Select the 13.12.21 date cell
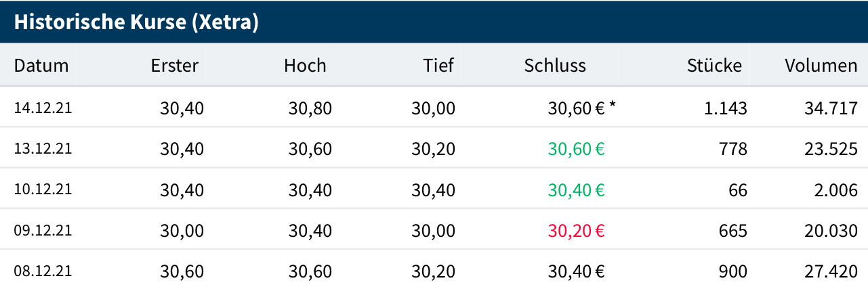This screenshot has height=289, width=868. point(43,149)
